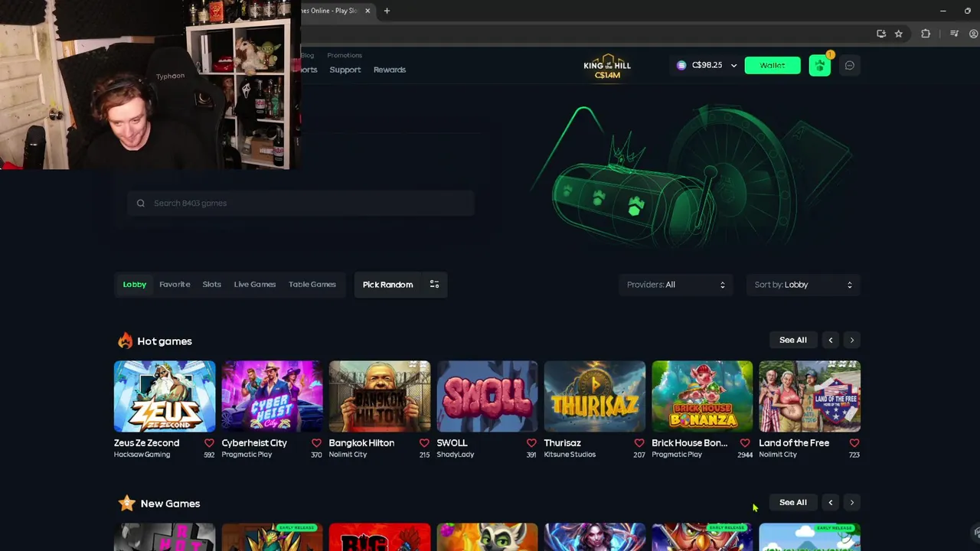The image size is (980, 551).
Task: Click the install app icon in address bar
Action: 881,34
